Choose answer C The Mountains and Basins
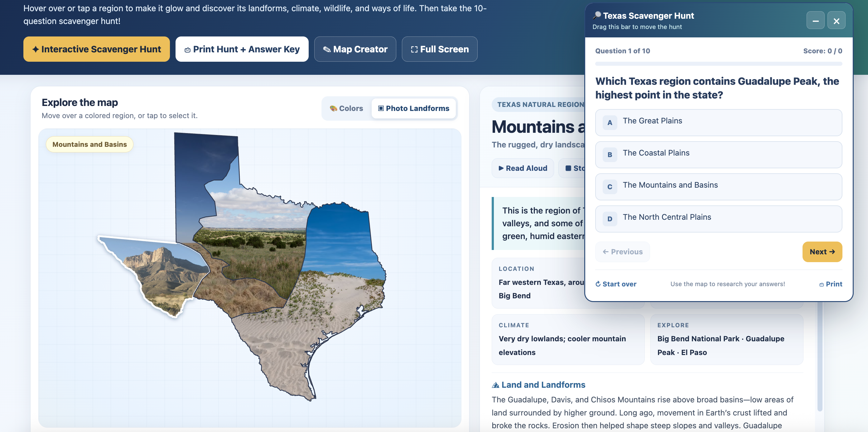This screenshot has width=868, height=432. click(718, 187)
